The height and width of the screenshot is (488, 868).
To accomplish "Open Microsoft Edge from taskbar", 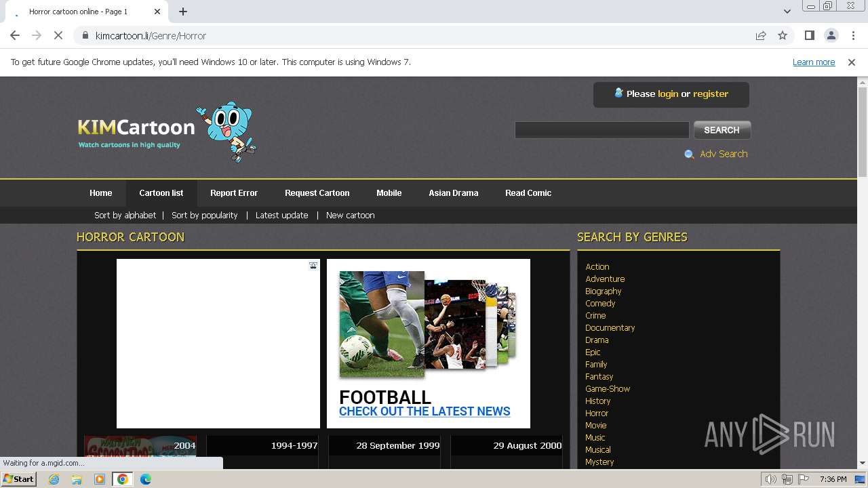I will 145,479.
